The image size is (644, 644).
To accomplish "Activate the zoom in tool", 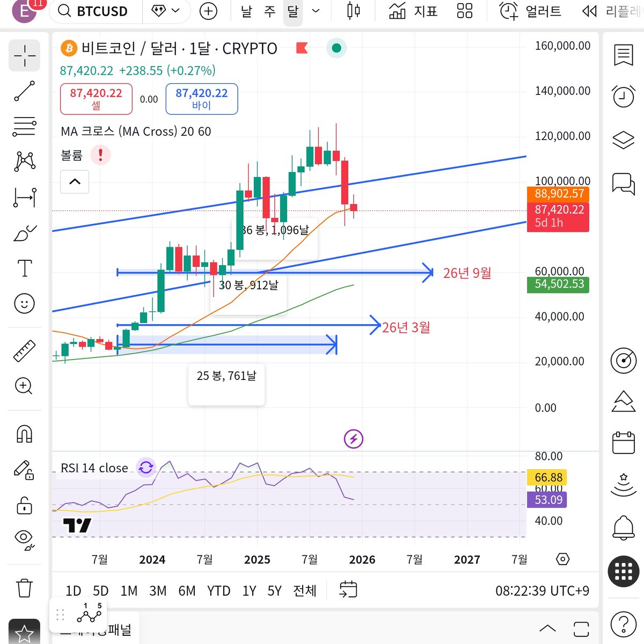I will click(24, 386).
